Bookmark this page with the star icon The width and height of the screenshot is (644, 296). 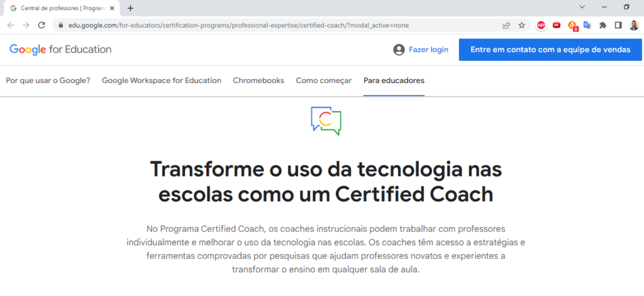click(521, 25)
